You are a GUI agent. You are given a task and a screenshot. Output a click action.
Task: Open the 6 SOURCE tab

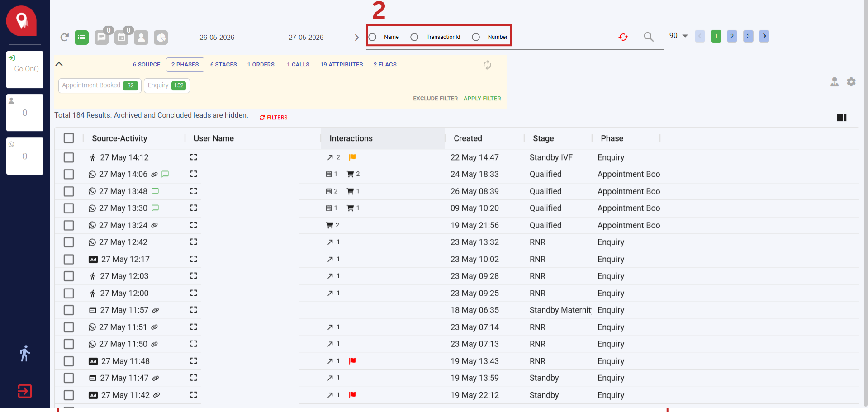[x=147, y=65]
